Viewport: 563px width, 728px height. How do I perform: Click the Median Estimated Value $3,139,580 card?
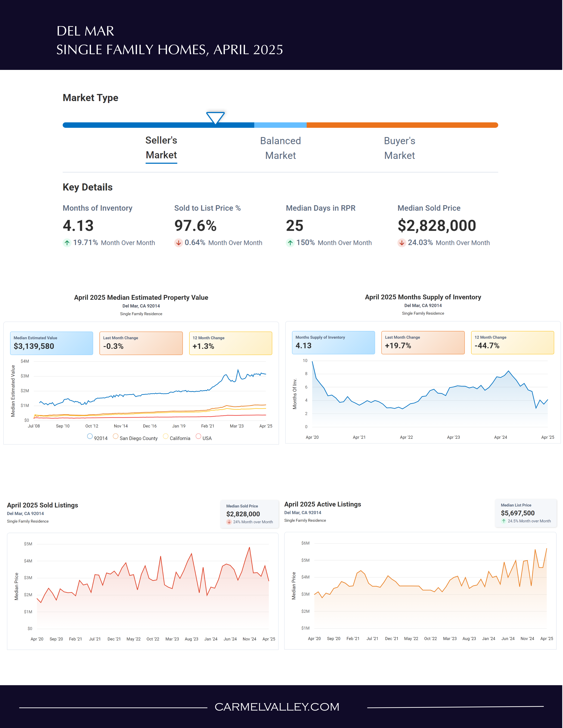(51, 343)
